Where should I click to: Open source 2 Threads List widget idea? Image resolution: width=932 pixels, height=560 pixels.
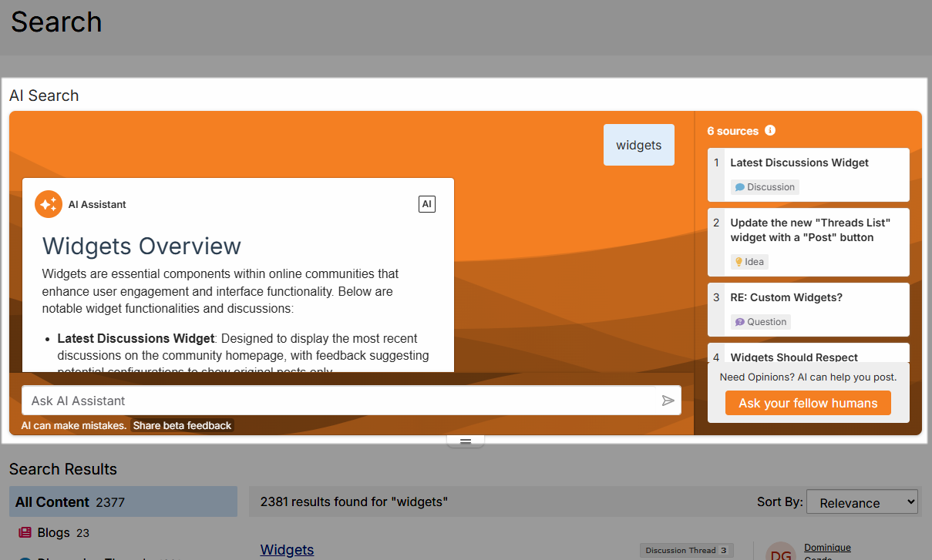tap(808, 243)
